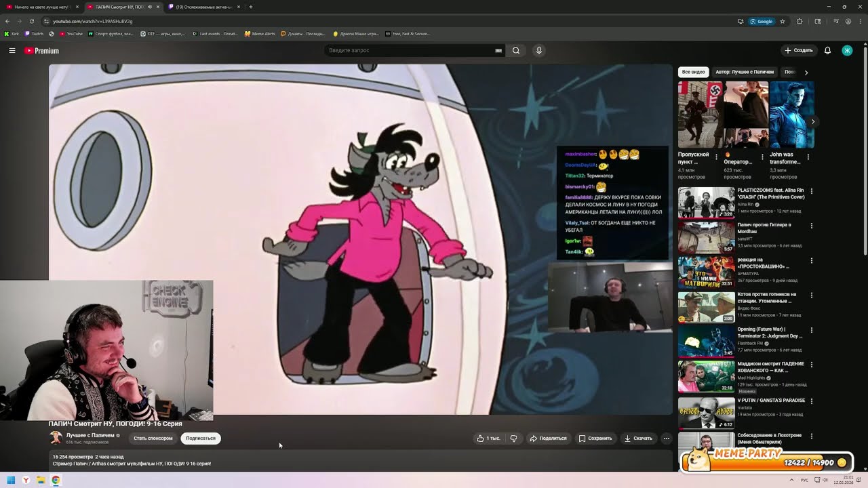Select the Все видео chip
The height and width of the screenshot is (488, 868).
[694, 72]
